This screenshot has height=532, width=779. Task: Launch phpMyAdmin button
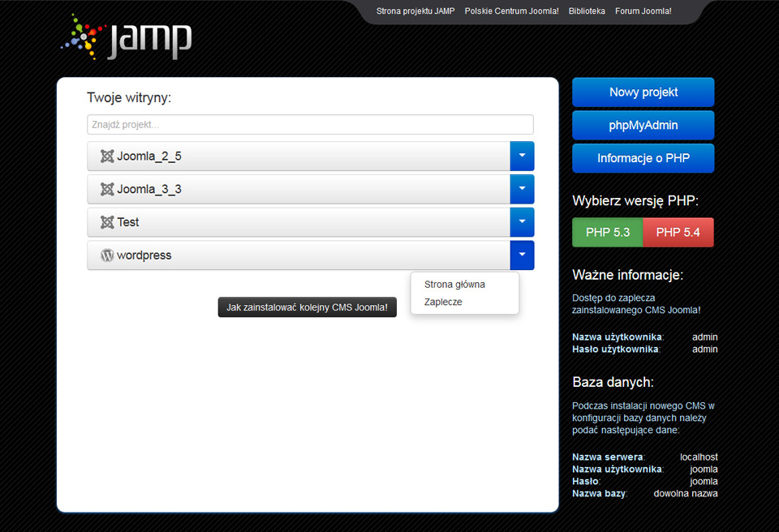[643, 125]
